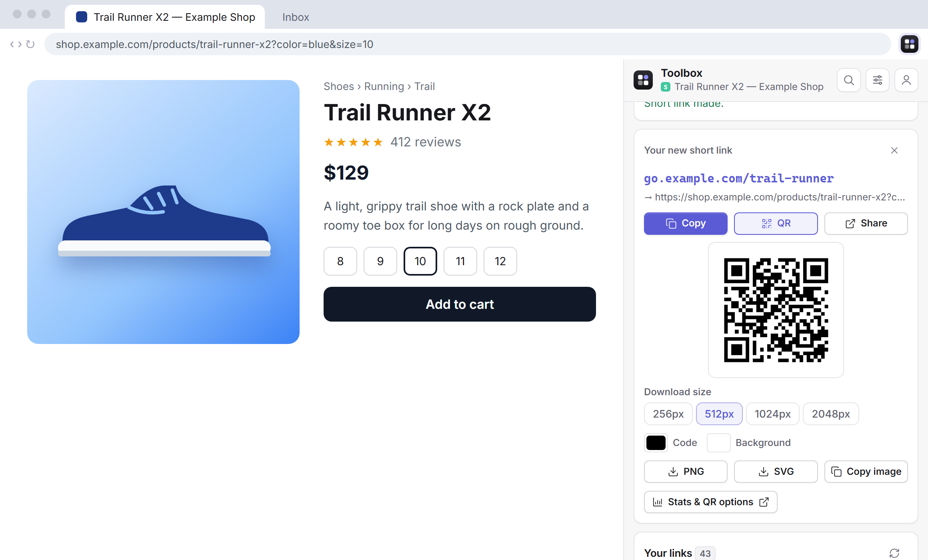Open Toolbox settings sliders icon
The width and height of the screenshot is (928, 560).
pos(878,80)
